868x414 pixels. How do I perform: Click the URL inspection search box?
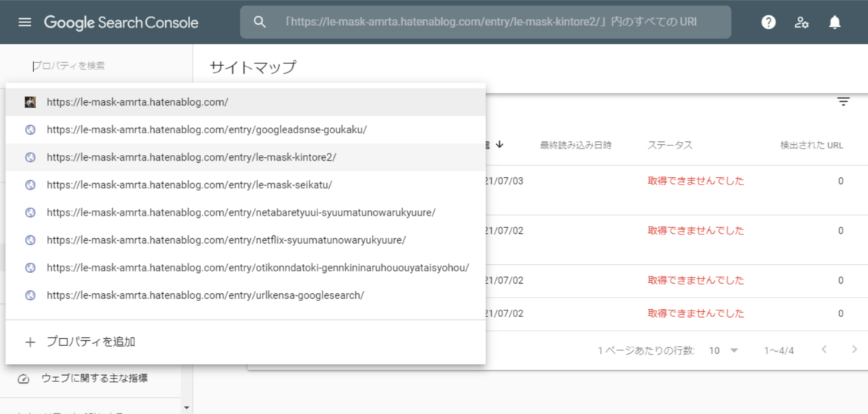(x=485, y=22)
